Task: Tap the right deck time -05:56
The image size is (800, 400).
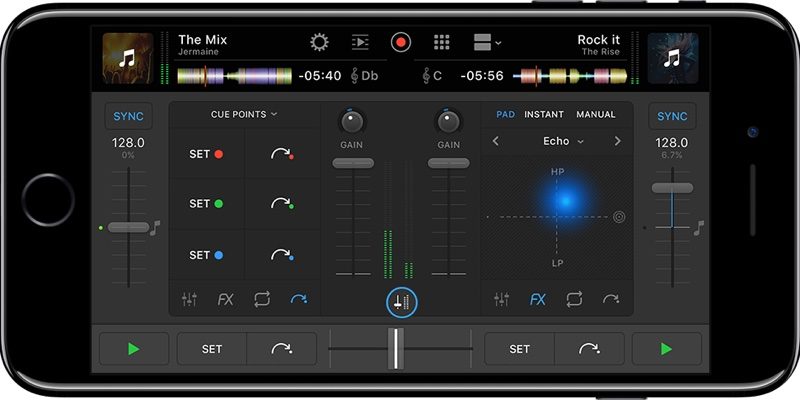Action: coord(482,76)
